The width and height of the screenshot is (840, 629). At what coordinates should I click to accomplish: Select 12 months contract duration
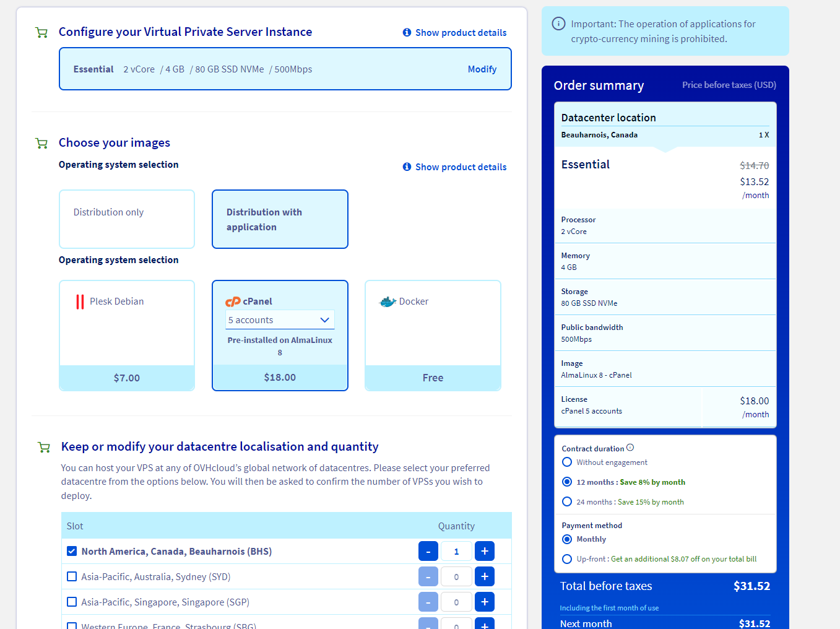click(x=567, y=482)
